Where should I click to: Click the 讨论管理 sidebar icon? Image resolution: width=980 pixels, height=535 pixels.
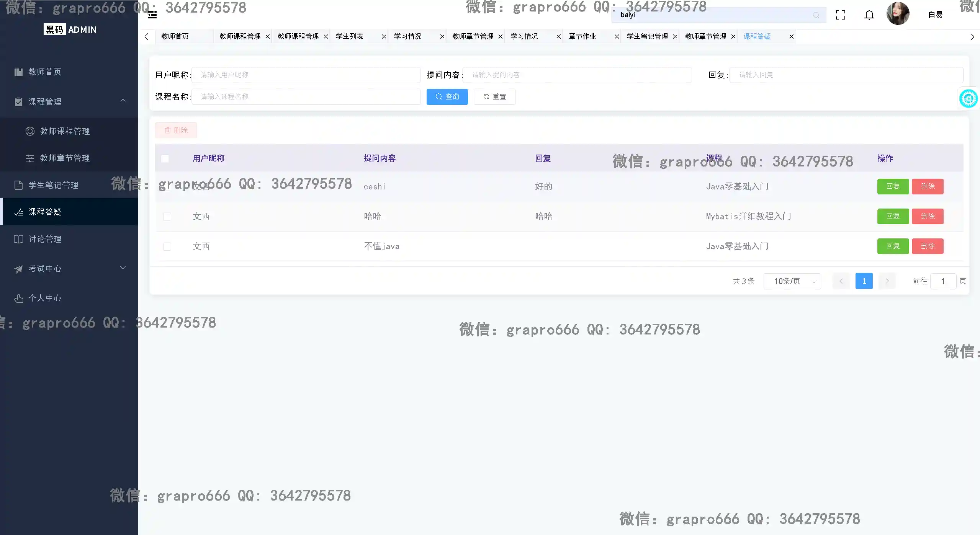point(18,239)
